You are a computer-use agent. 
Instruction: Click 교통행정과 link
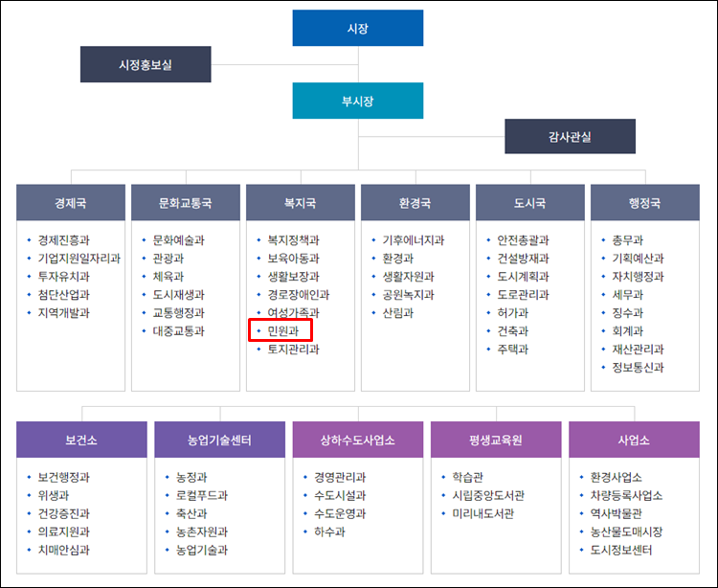[x=179, y=313]
